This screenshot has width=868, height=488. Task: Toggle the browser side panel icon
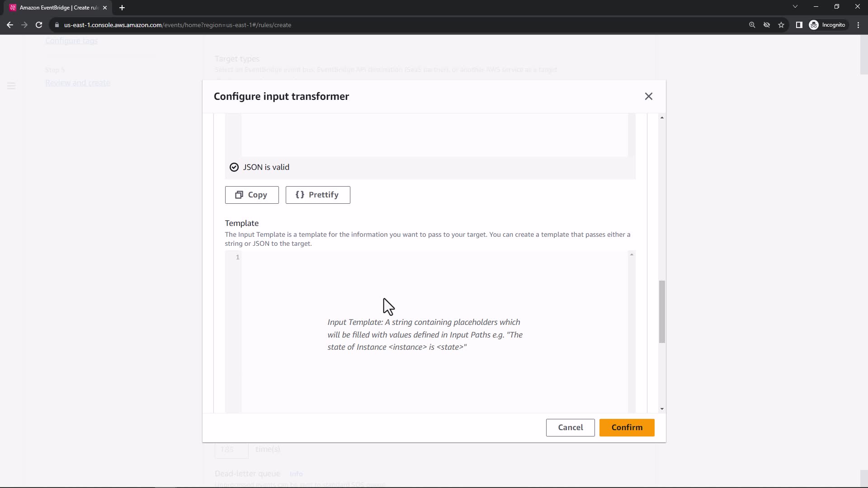(x=799, y=25)
